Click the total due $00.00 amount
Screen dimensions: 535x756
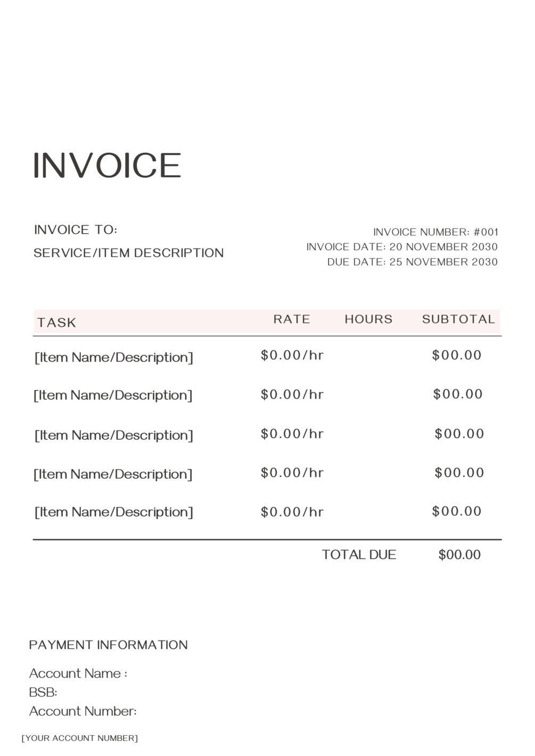click(x=459, y=555)
